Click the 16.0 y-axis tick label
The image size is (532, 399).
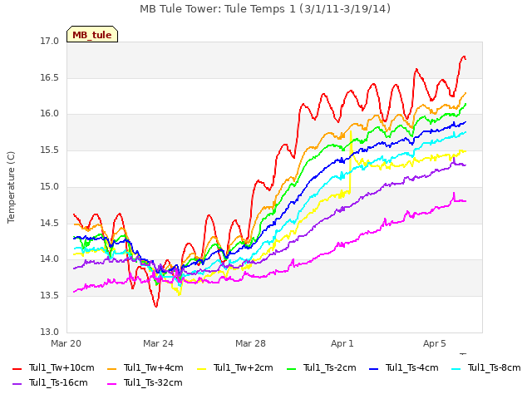click(x=50, y=114)
